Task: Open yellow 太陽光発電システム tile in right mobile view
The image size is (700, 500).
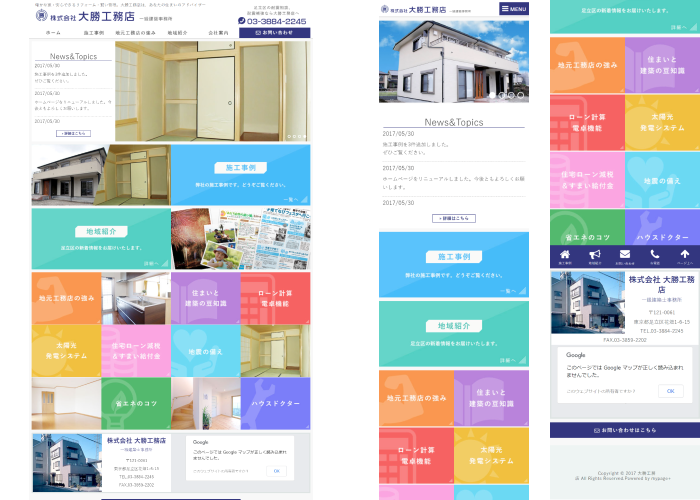Action: (x=662, y=122)
